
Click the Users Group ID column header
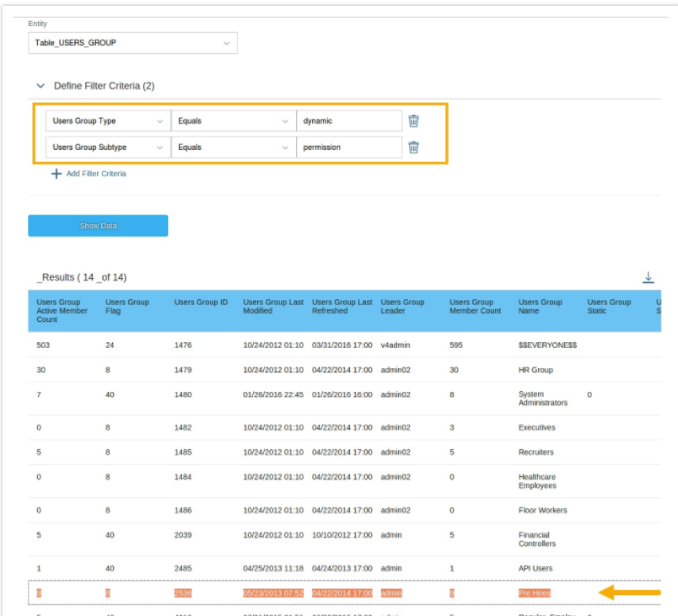pos(201,302)
